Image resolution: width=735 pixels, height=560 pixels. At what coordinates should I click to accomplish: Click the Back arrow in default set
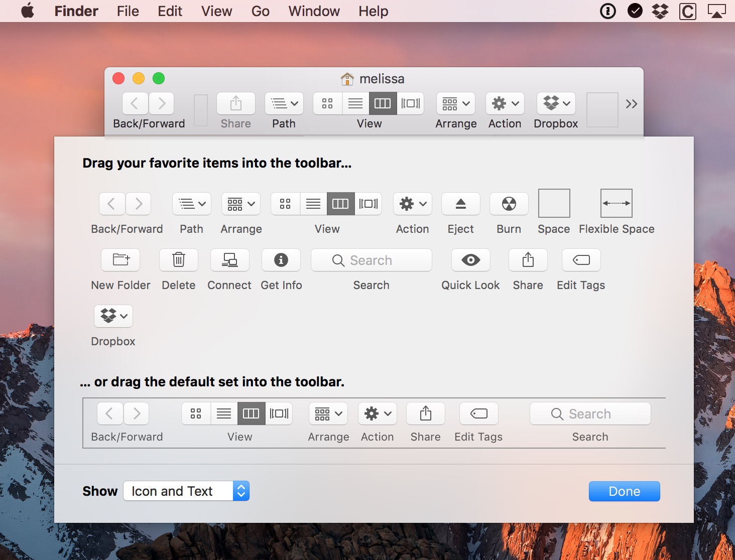(110, 413)
